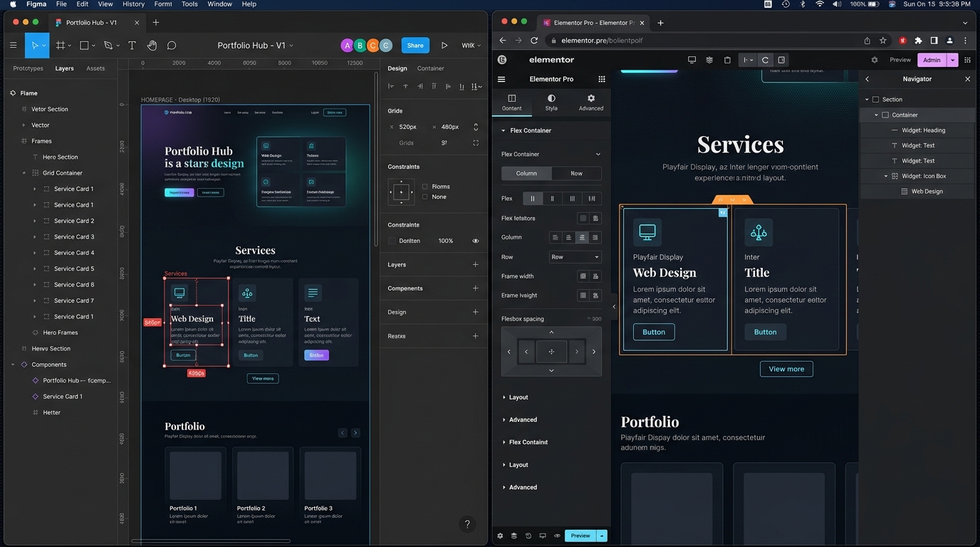The height and width of the screenshot is (547, 980).
Task: Click the blue Preview button in footer
Action: 580,536
